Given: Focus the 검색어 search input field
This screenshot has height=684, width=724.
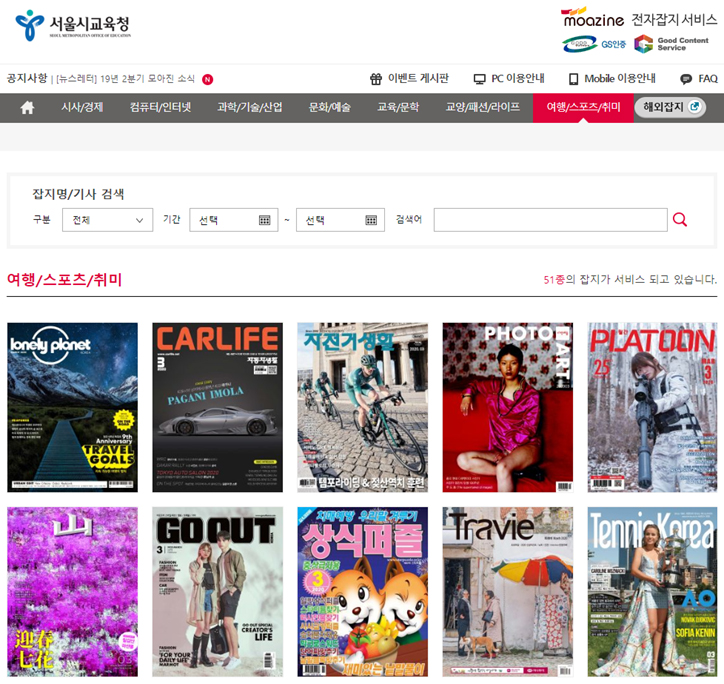Looking at the screenshot, I should click(x=550, y=220).
